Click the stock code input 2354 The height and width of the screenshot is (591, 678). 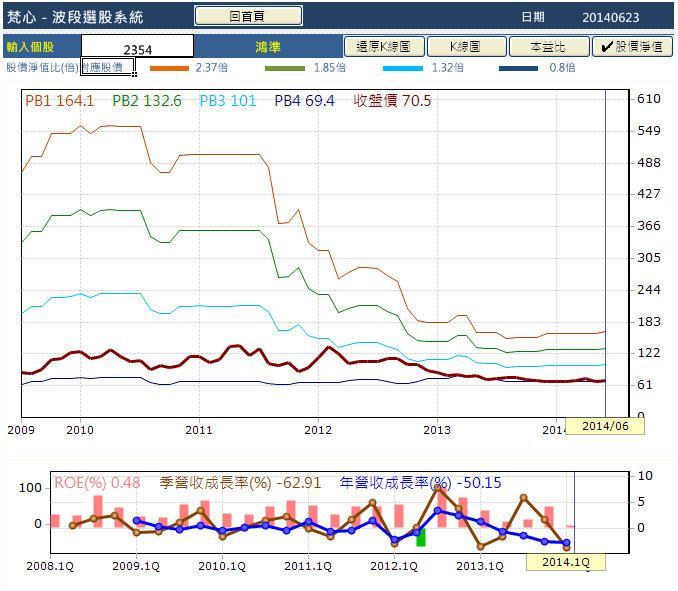[137, 48]
